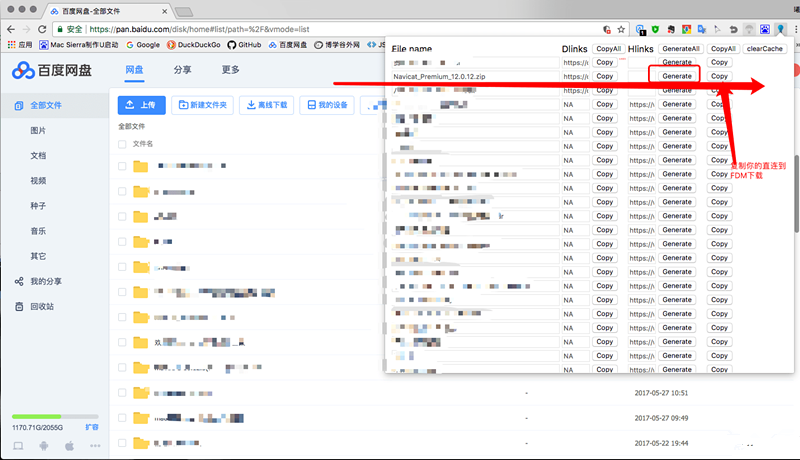Open the 更多 menu

click(230, 70)
